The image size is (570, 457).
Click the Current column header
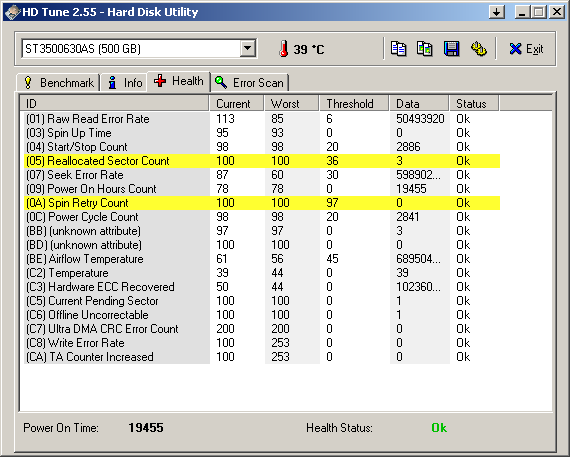236,104
